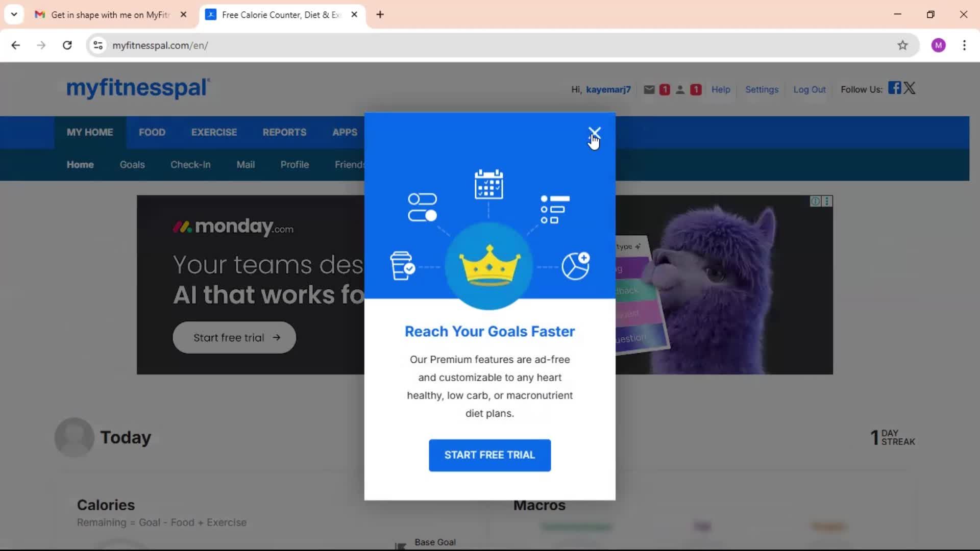This screenshot has height=551, width=980.
Task: Open the mail envelope icon in header
Action: click(649, 90)
